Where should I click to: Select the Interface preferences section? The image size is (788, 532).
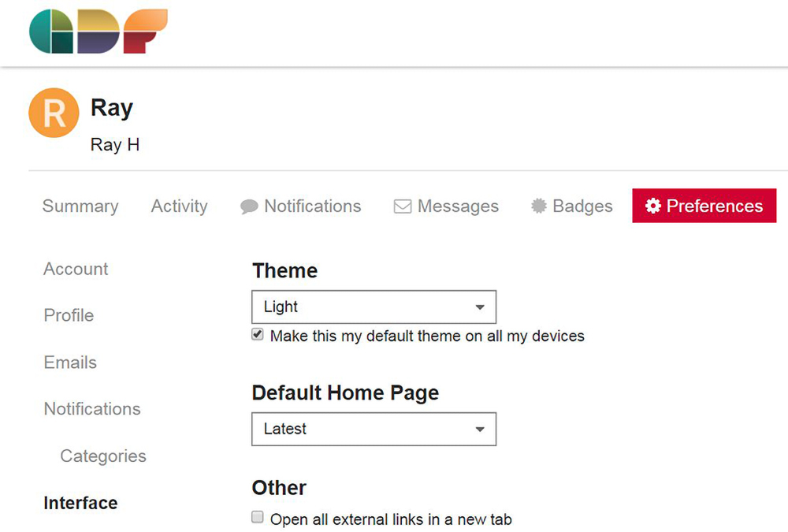click(x=81, y=503)
